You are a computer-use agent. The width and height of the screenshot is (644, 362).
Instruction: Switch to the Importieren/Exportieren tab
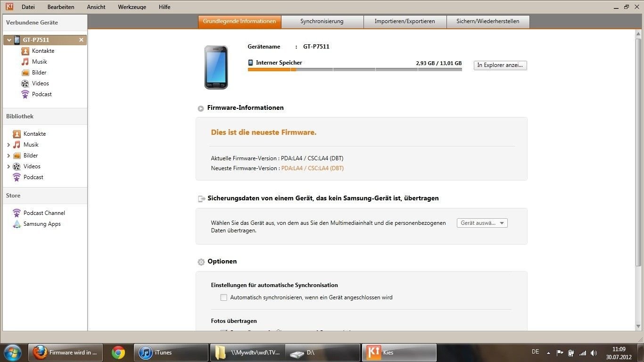[405, 21]
